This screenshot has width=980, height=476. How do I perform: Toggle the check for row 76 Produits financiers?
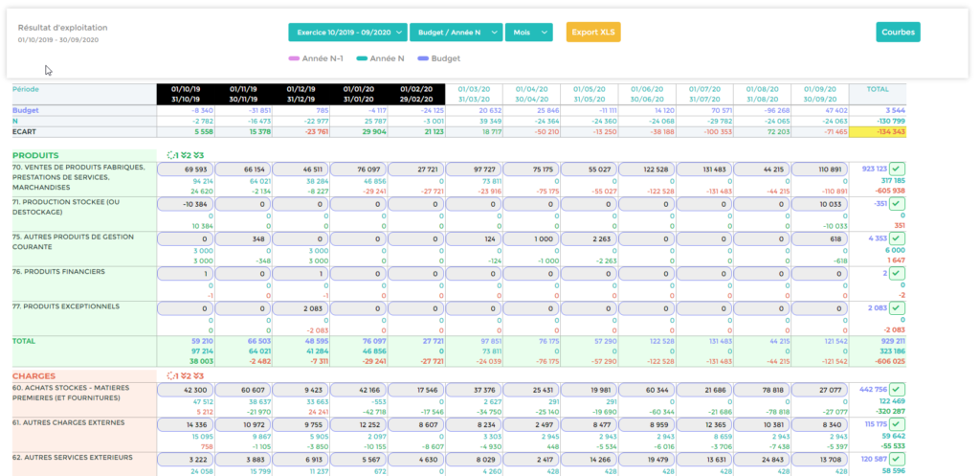click(x=898, y=274)
